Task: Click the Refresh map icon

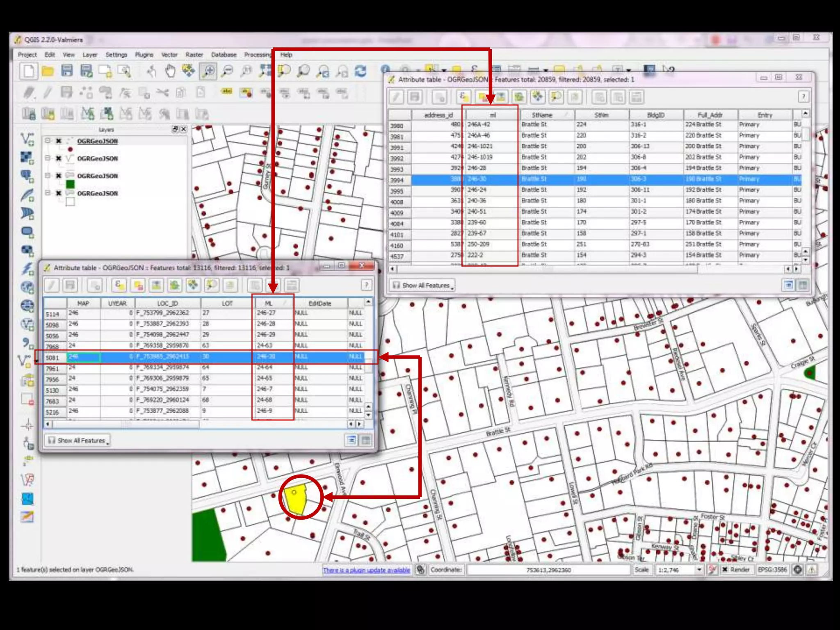Action: [x=361, y=71]
